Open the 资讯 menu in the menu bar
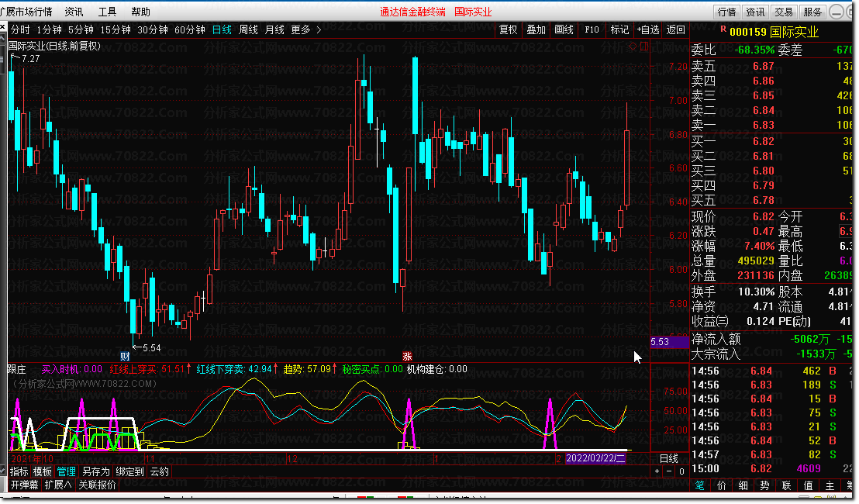This screenshot has height=504, width=859. 74,12
